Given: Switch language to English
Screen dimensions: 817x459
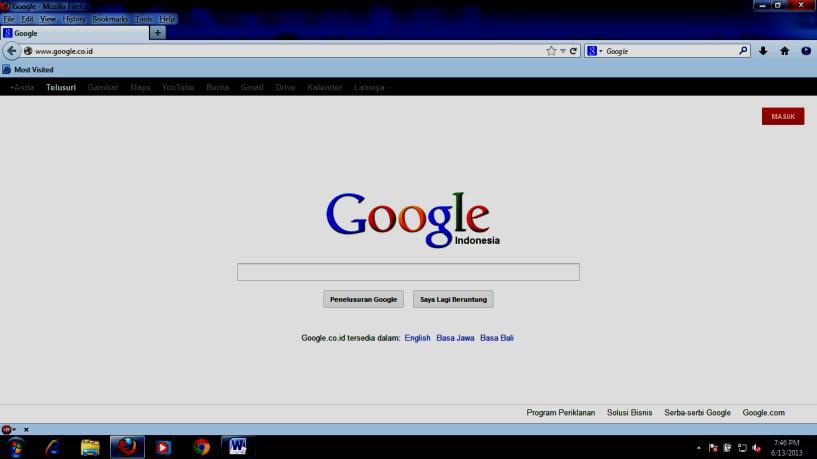Looking at the screenshot, I should pos(417,338).
